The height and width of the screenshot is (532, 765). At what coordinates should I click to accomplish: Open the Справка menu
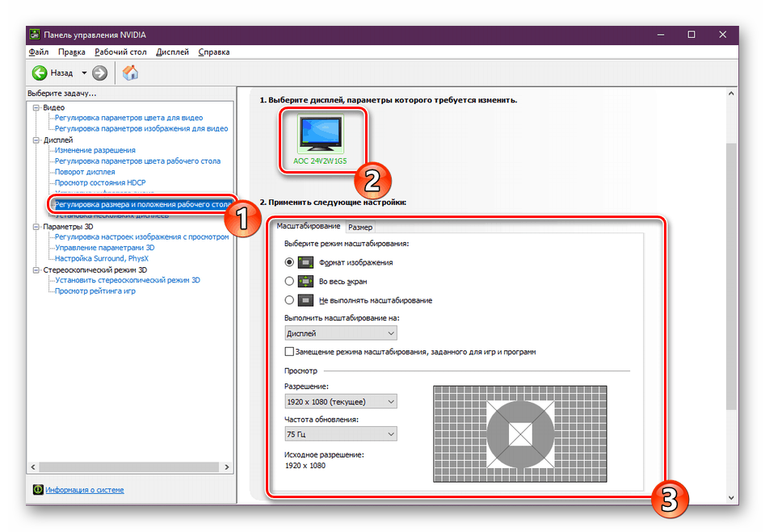214,52
